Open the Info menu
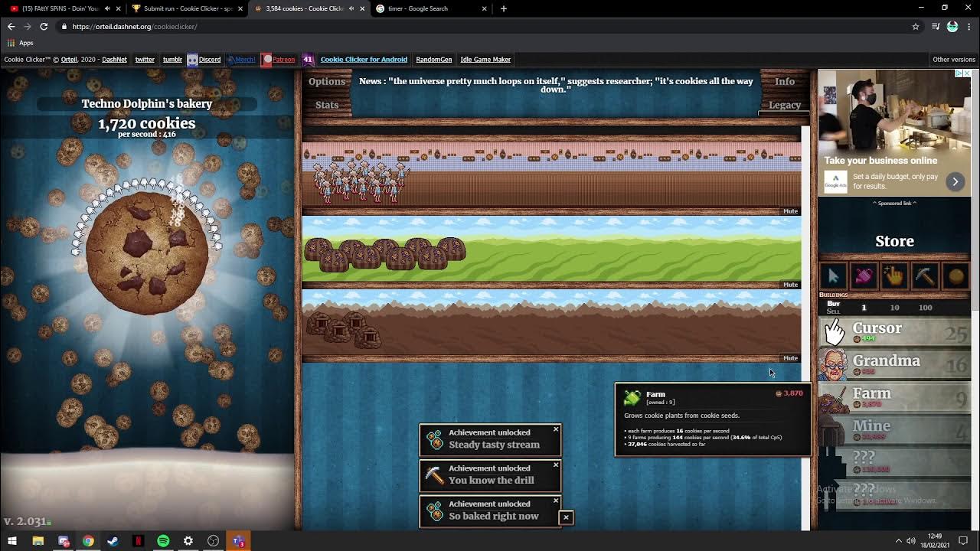 tap(785, 81)
